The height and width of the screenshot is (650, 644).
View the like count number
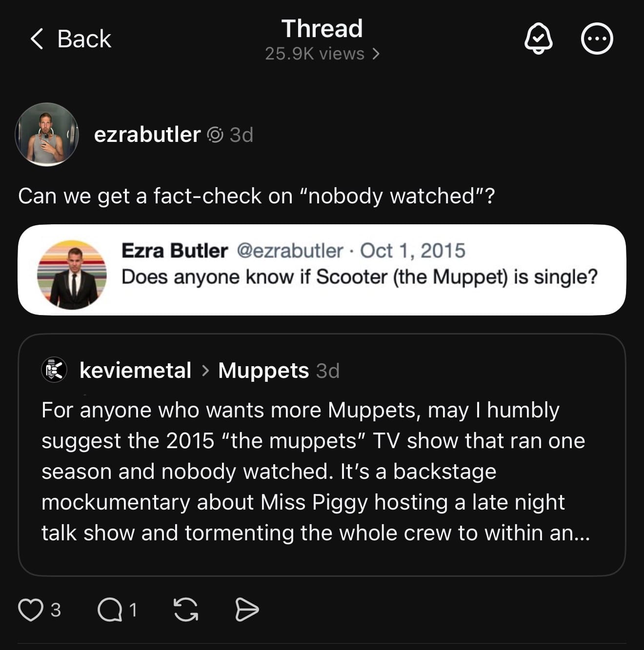point(56,610)
